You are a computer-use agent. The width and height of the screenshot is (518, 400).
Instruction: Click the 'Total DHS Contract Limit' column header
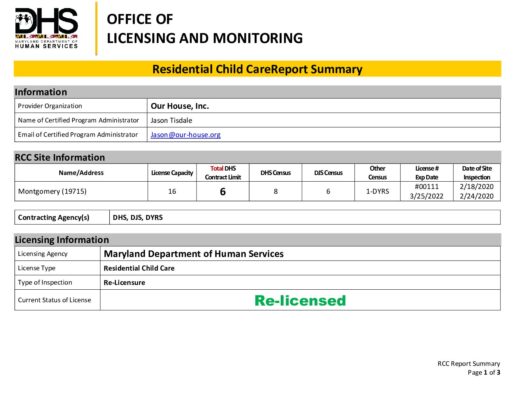coord(223,173)
